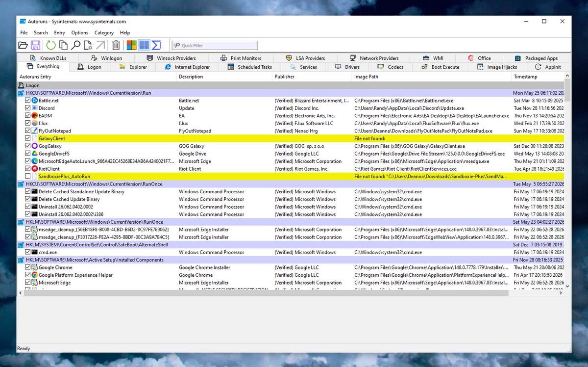Open the Search menu
This screenshot has height=367, width=588.
(x=41, y=33)
